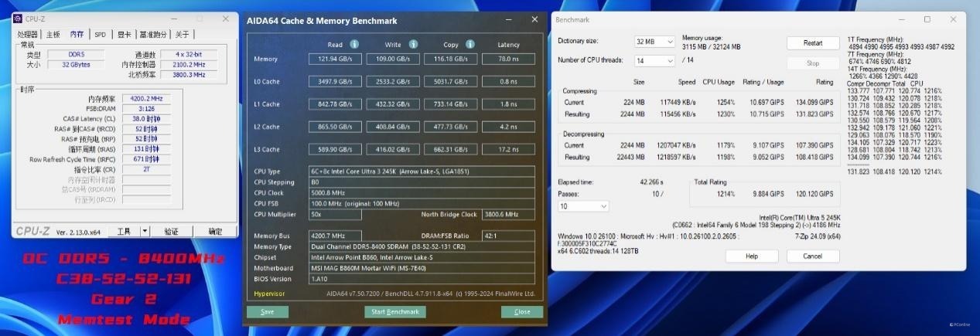
Task: Click L1 Cache read value 842.78 GB/s
Action: click(335, 104)
